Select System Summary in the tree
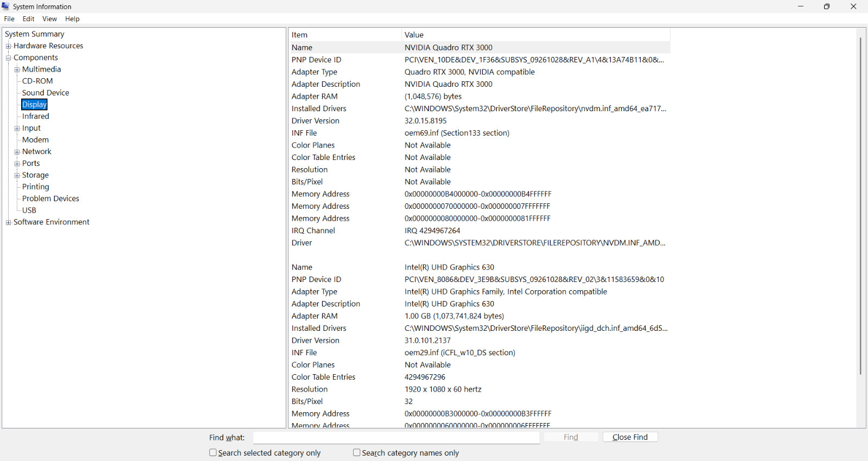The width and height of the screenshot is (868, 461). point(35,34)
